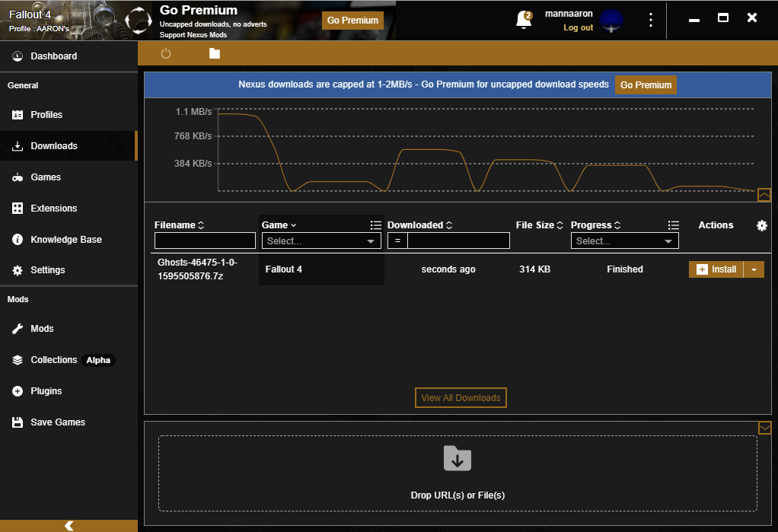
Task: Click the Finished progress status
Action: [x=625, y=269]
